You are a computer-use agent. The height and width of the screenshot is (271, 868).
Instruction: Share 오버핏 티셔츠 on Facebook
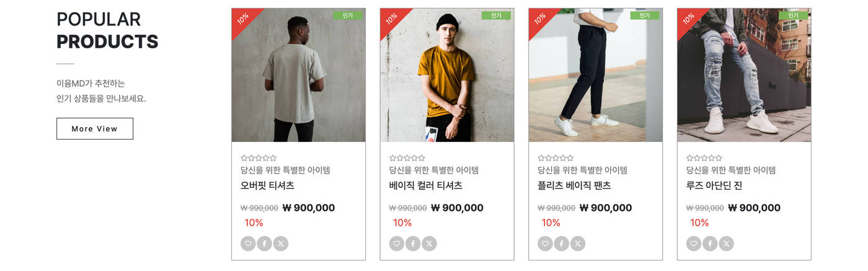coord(264,244)
